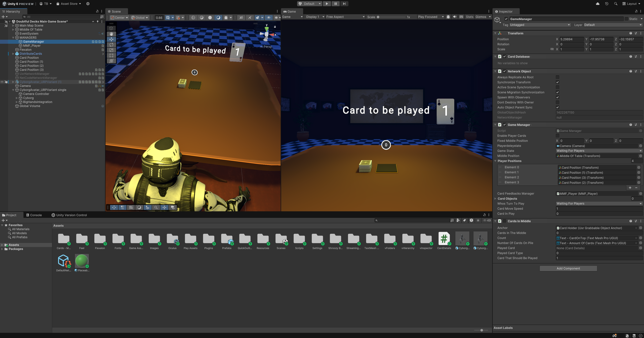Uncheck Synchronize Transform checkbox
Viewport: 644px width, 338px height.
pyautogui.click(x=557, y=82)
